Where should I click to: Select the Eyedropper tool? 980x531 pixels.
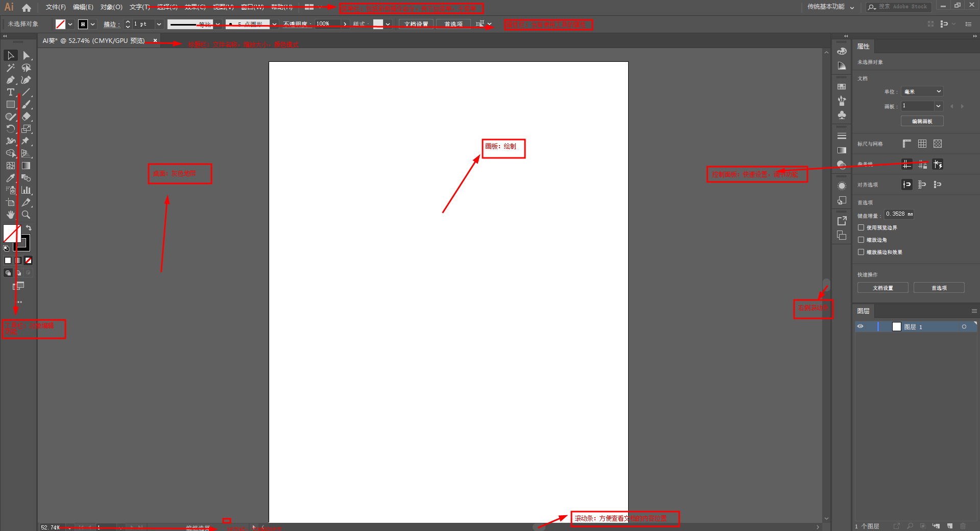point(10,178)
